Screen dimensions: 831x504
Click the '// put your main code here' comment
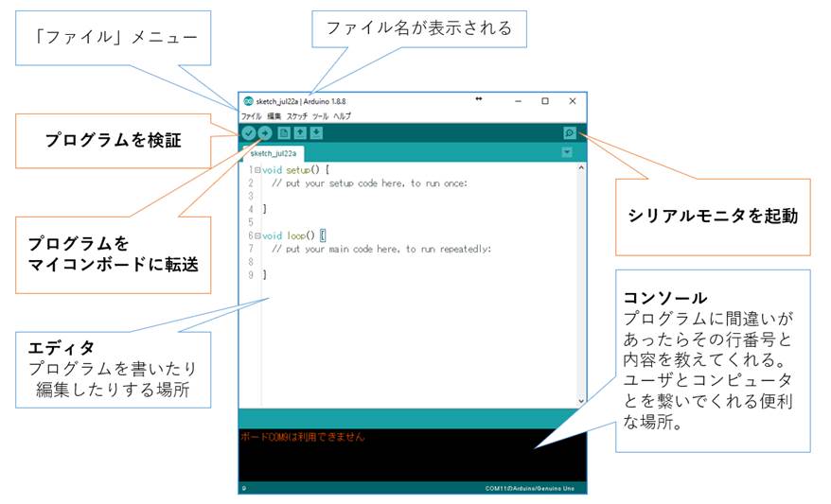[x=381, y=249]
